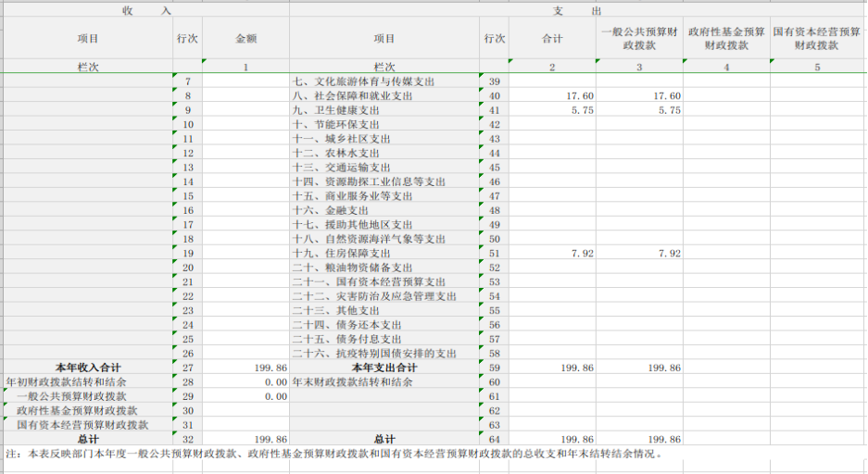The height and width of the screenshot is (474, 868).
Task: Select the 十九、住房保障支出 cell
Action: point(384,254)
